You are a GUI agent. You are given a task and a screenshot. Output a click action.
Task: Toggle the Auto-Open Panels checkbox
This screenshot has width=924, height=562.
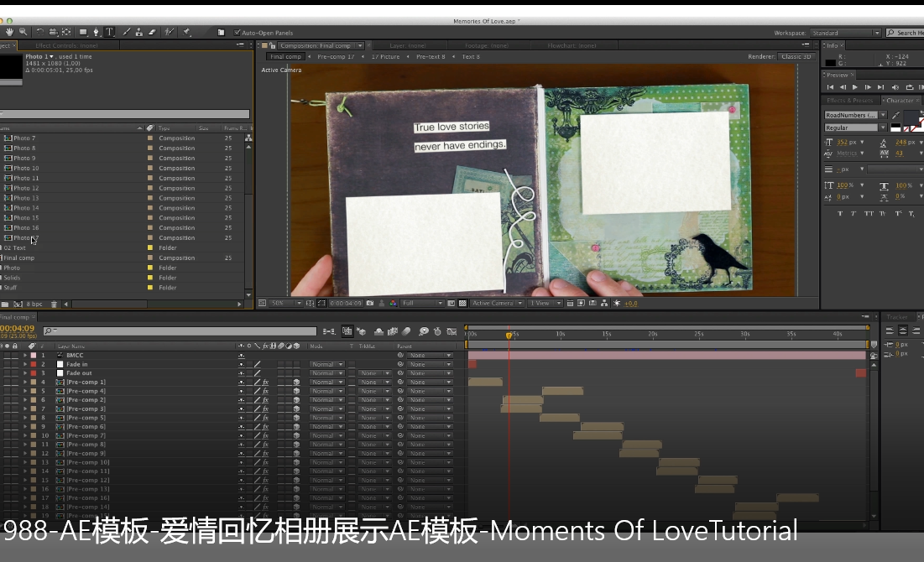pyautogui.click(x=237, y=33)
